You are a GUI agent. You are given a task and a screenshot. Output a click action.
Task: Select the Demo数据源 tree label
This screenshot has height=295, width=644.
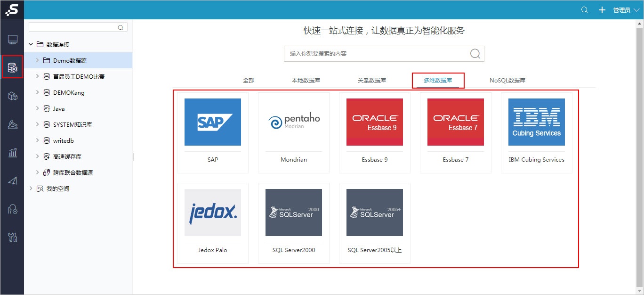click(x=70, y=60)
